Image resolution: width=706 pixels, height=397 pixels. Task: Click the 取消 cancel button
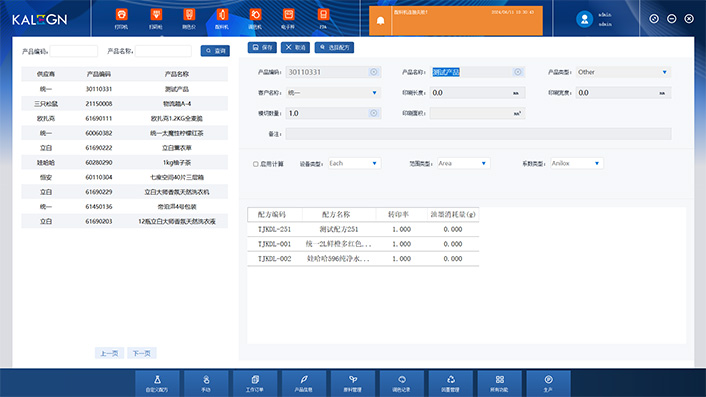pos(295,47)
